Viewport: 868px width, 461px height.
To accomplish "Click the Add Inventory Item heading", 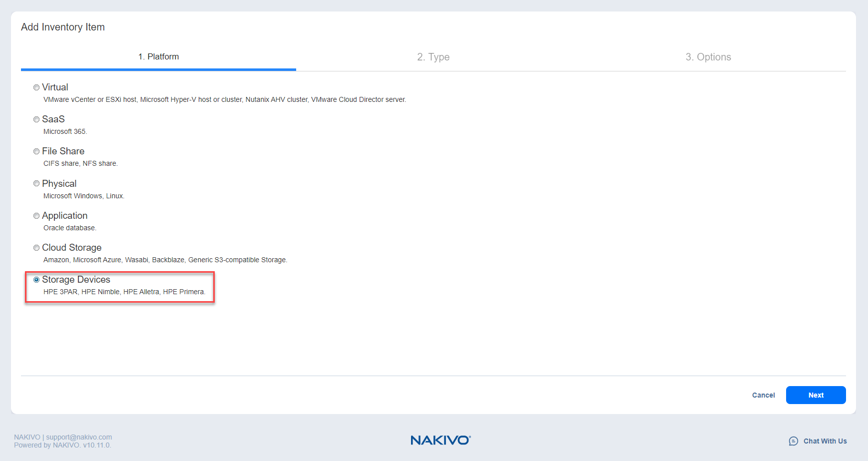I will point(63,27).
